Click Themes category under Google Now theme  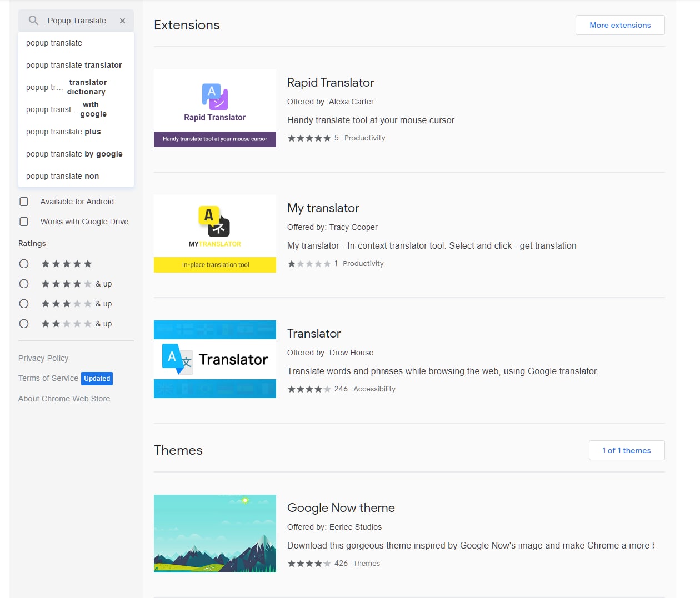click(367, 564)
